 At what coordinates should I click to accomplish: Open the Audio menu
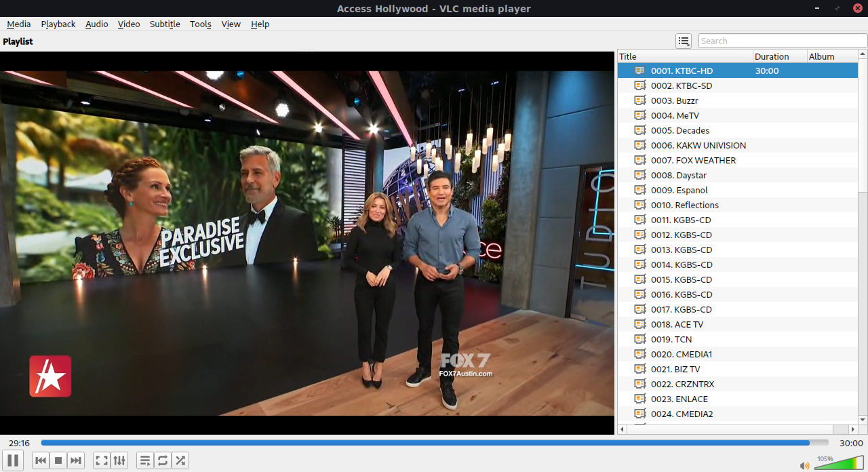tap(97, 24)
